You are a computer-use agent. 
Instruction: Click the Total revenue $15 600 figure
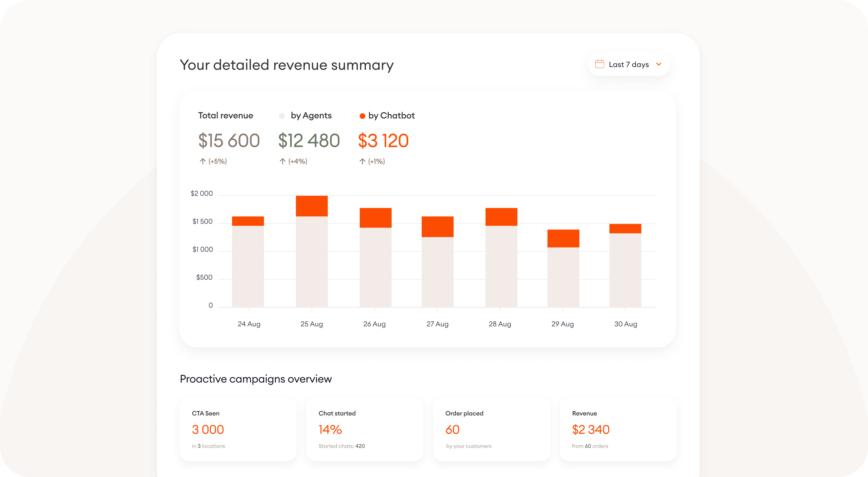229,141
